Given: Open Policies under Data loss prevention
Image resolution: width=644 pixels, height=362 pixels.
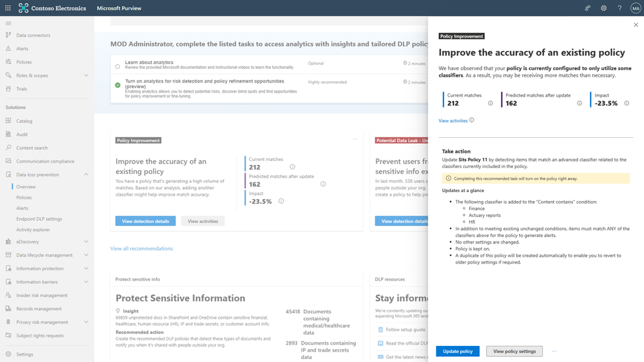Looking at the screenshot, I should click(24, 197).
